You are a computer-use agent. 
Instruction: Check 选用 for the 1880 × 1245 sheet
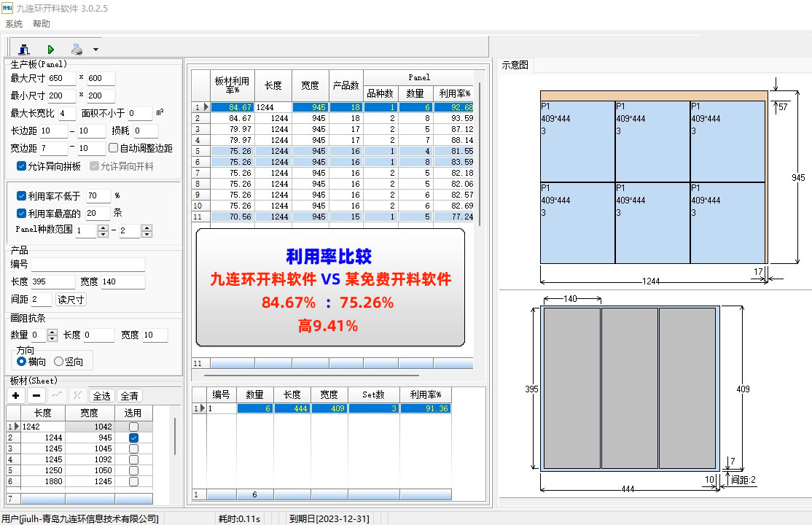click(x=133, y=481)
